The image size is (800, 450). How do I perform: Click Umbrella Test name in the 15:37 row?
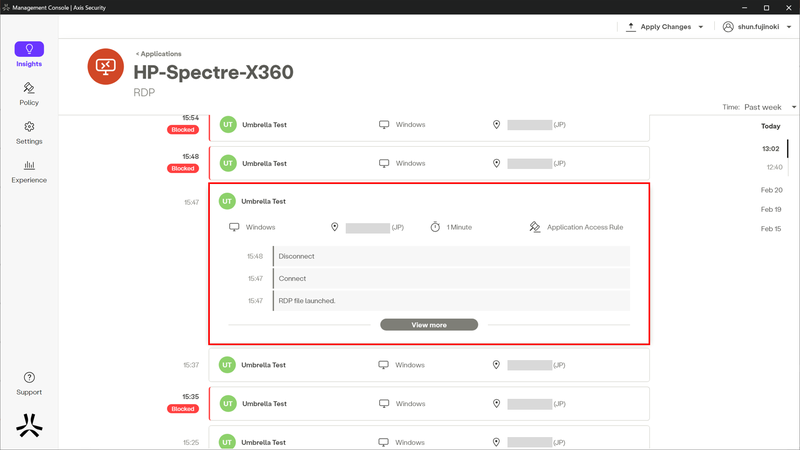tap(263, 365)
